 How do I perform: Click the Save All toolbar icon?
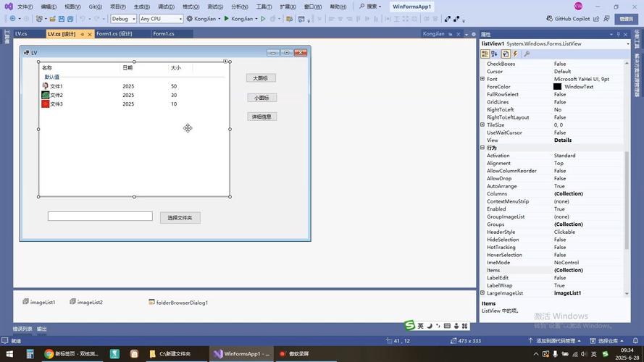click(x=70, y=19)
